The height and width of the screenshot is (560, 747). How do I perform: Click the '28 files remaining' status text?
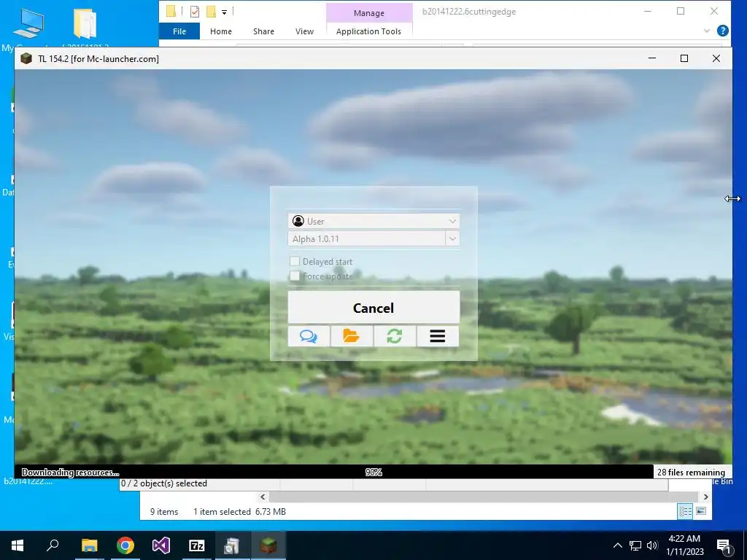pyautogui.click(x=692, y=472)
